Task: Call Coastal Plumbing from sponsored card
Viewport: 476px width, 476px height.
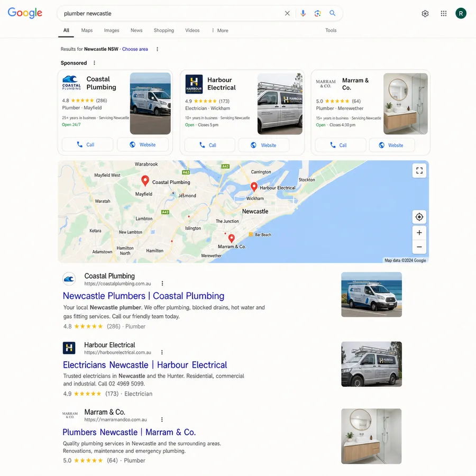Action: coord(87,144)
